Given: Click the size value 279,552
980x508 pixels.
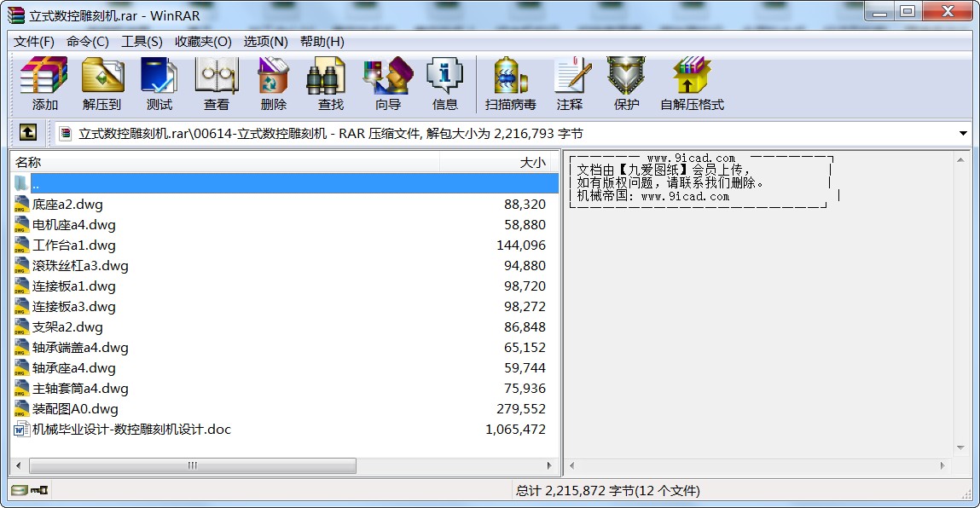Looking at the screenshot, I should click(x=521, y=408).
